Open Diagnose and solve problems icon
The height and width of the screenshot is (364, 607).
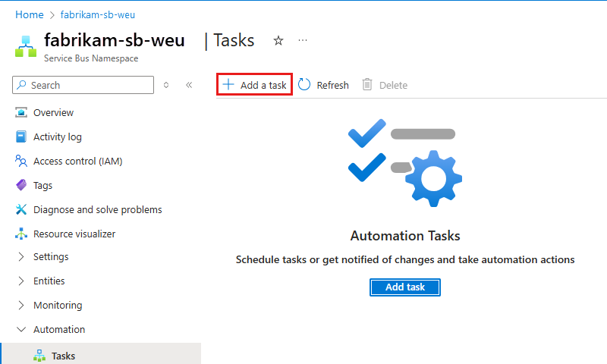(21, 210)
